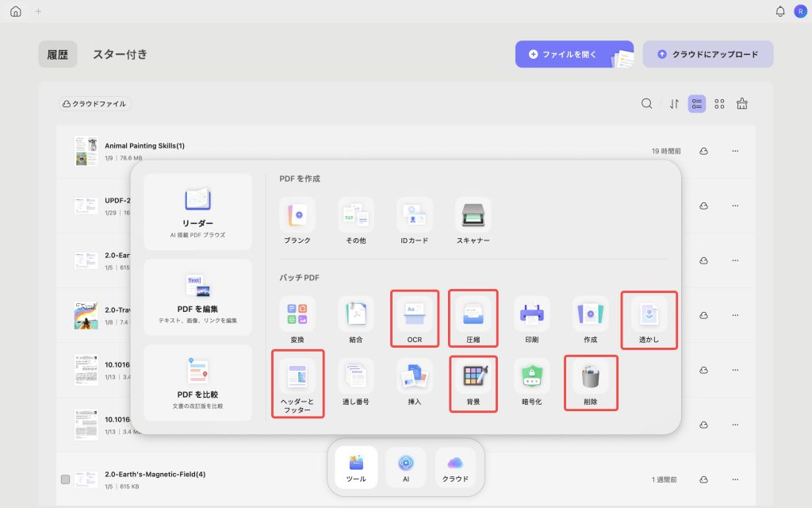Open the batch 挿入 tool

coord(414,382)
